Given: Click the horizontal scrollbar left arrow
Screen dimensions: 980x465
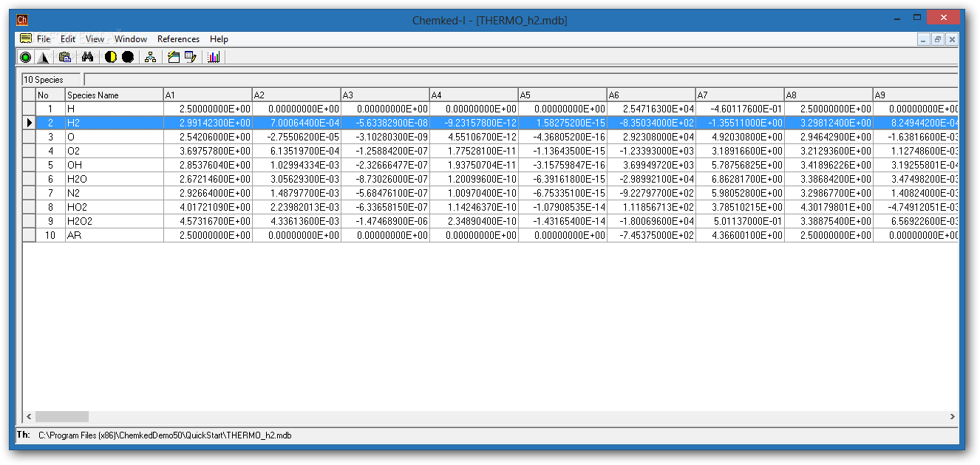Looking at the screenshot, I should coord(29,416).
